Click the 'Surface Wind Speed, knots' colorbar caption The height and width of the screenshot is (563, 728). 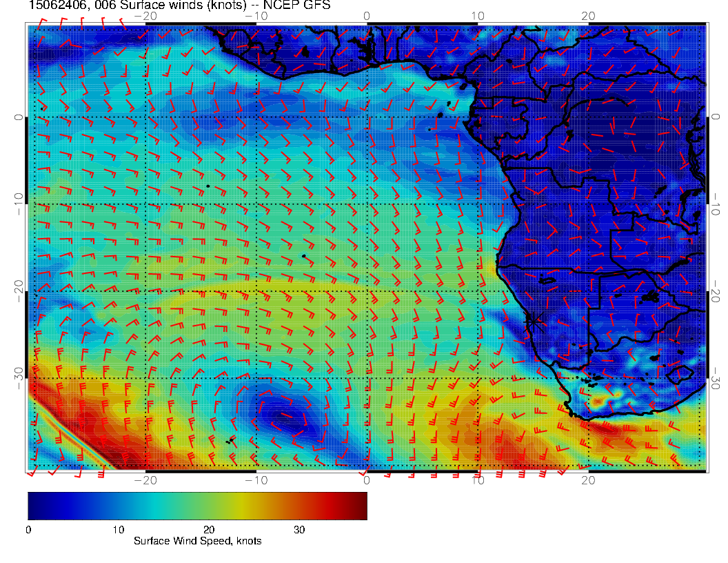pos(197,541)
